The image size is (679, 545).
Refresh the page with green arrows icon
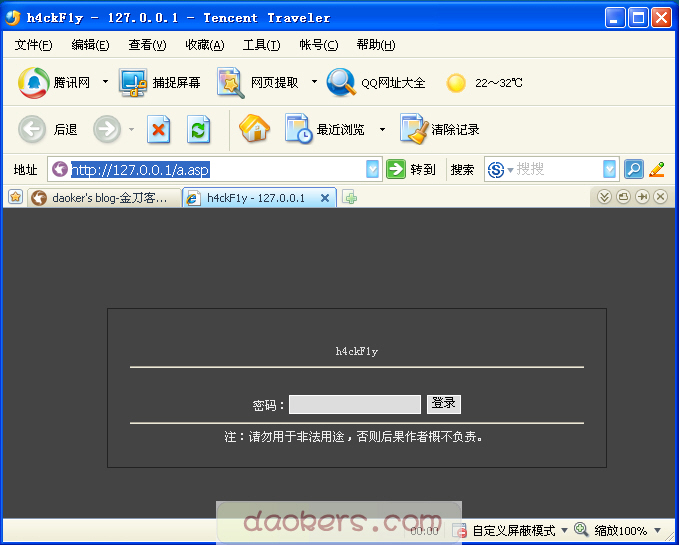[198, 129]
